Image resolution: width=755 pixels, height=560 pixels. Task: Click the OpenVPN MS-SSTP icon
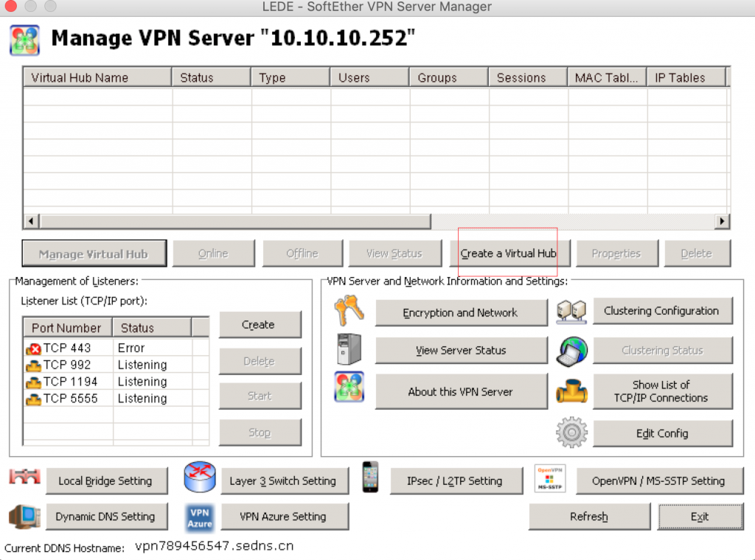[x=550, y=478]
